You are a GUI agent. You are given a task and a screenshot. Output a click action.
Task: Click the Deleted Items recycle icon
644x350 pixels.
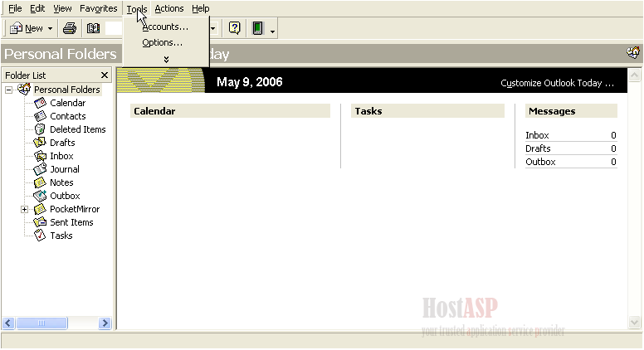[40, 129]
